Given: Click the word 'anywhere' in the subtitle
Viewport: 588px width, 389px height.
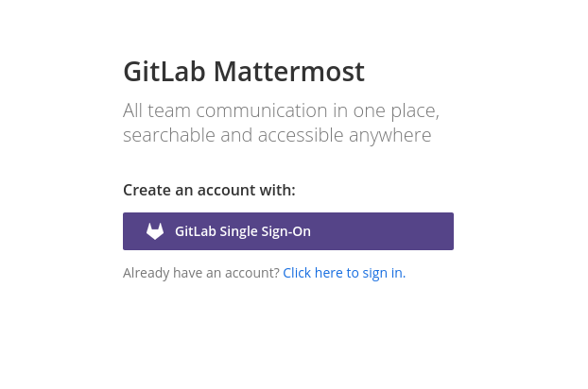Looking at the screenshot, I should (x=390, y=136).
